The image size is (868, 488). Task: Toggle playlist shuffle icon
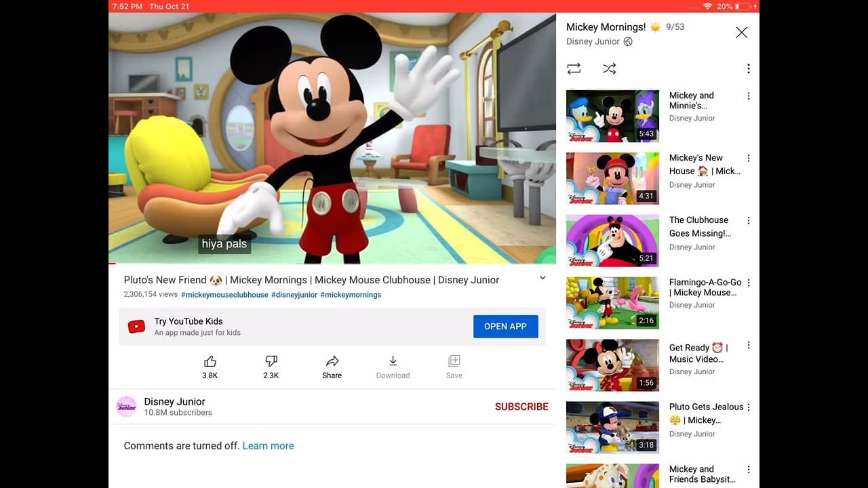(610, 68)
